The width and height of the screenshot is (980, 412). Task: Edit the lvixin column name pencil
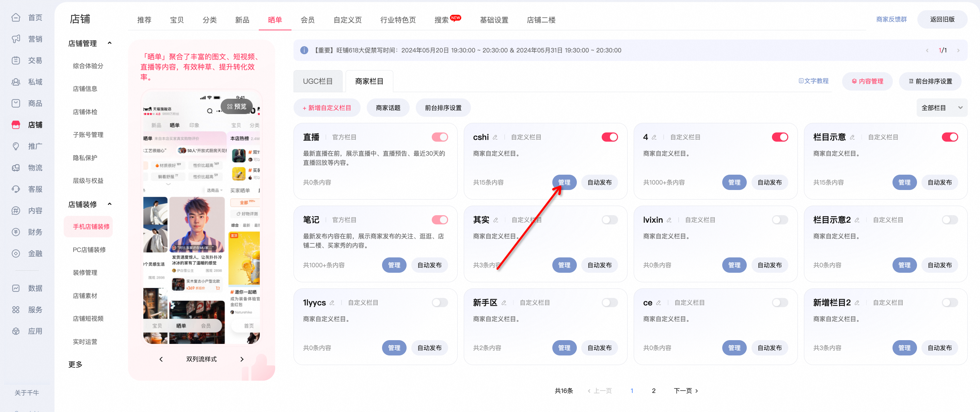pyautogui.click(x=669, y=220)
